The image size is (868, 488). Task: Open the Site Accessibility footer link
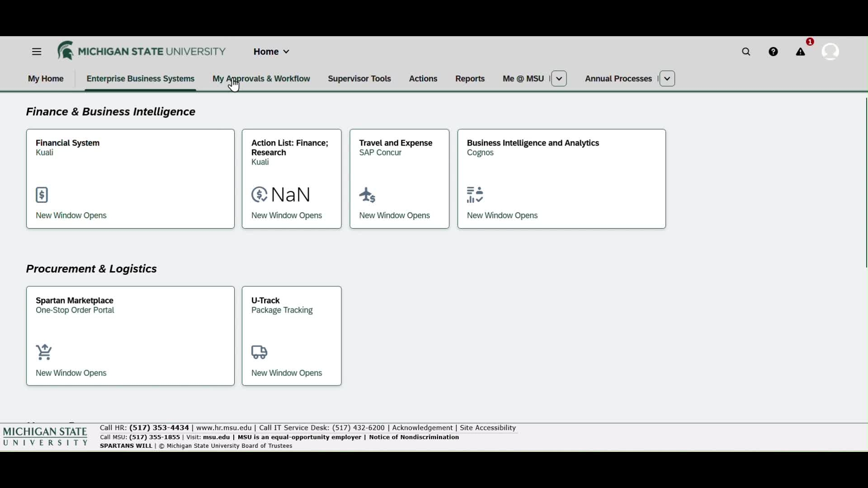pos(488,428)
